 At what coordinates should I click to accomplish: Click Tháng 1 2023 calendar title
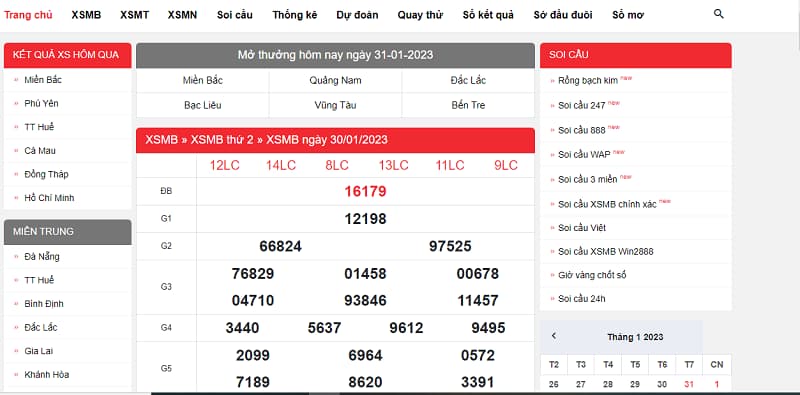[x=635, y=337]
